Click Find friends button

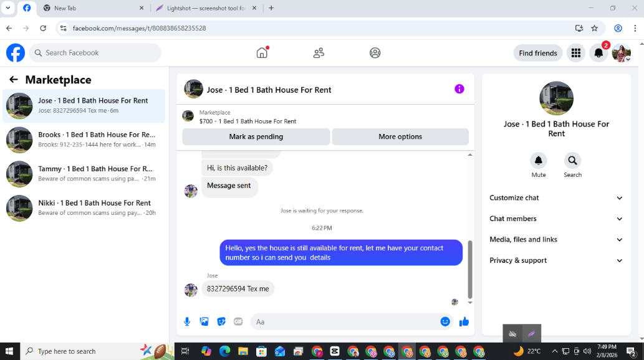click(x=537, y=53)
